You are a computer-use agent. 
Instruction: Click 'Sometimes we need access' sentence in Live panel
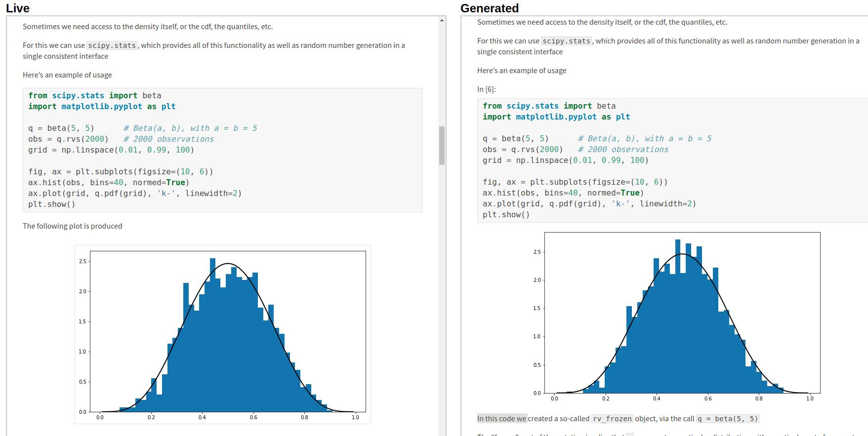click(x=148, y=27)
